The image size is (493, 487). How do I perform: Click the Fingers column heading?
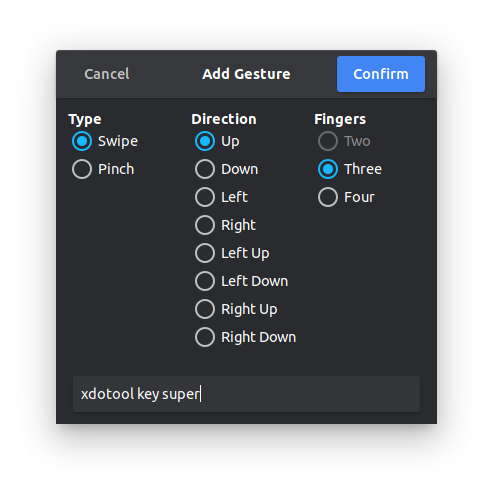[x=340, y=119]
